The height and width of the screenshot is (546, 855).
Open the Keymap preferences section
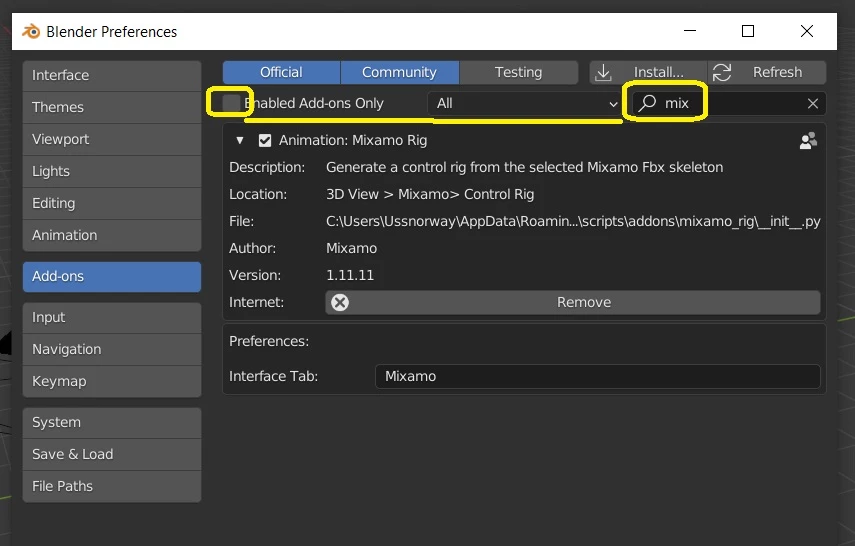pos(112,381)
